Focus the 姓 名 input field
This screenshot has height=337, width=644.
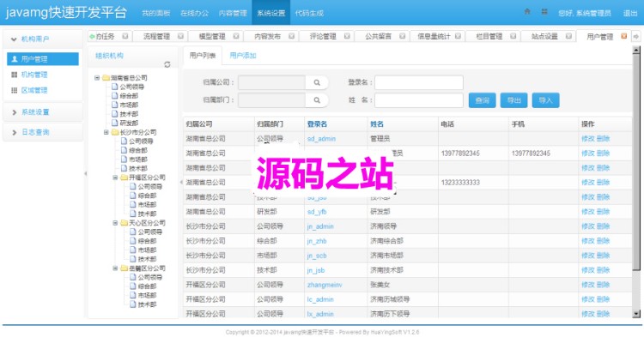tap(419, 100)
